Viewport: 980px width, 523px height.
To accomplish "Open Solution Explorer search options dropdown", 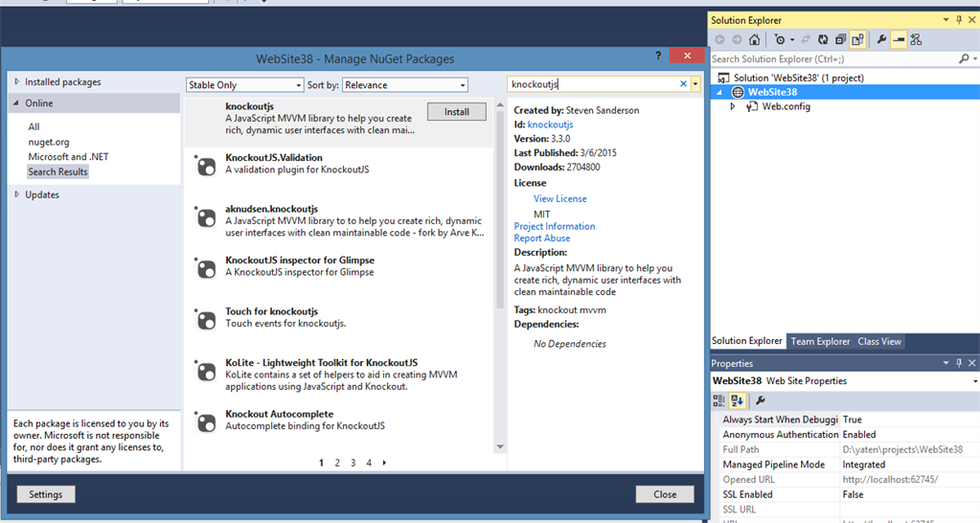I will (x=975, y=58).
